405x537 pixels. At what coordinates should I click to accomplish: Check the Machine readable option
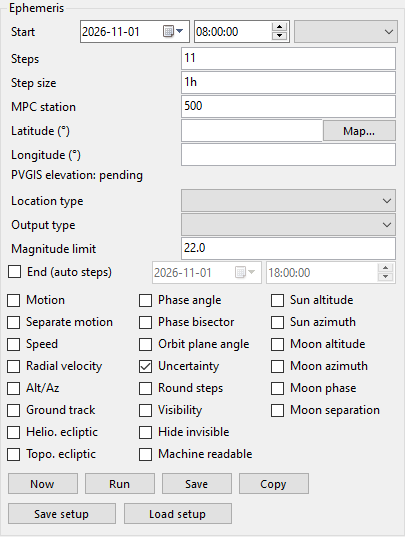(x=145, y=454)
